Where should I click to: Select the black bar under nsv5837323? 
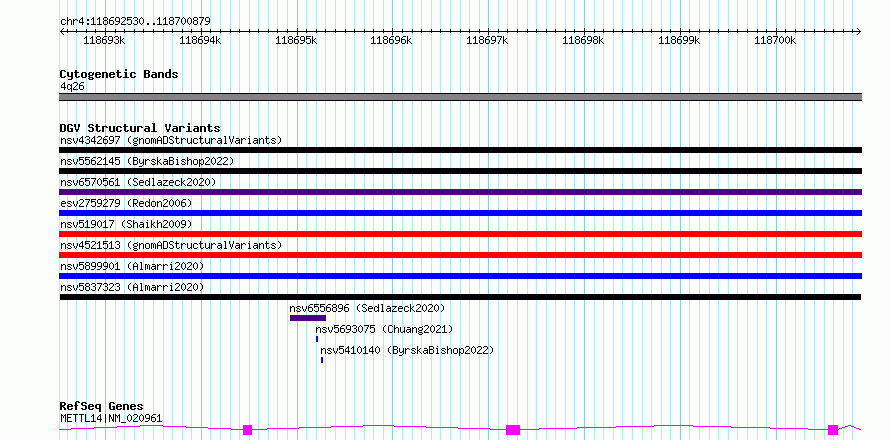460,297
